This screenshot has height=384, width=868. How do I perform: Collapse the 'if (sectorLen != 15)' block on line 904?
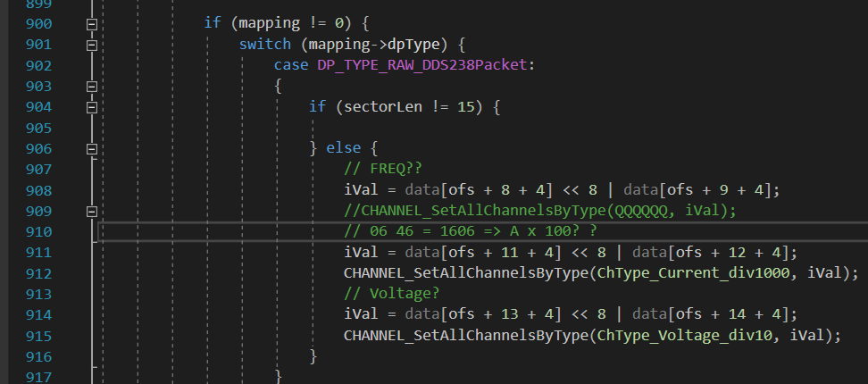[x=92, y=107]
